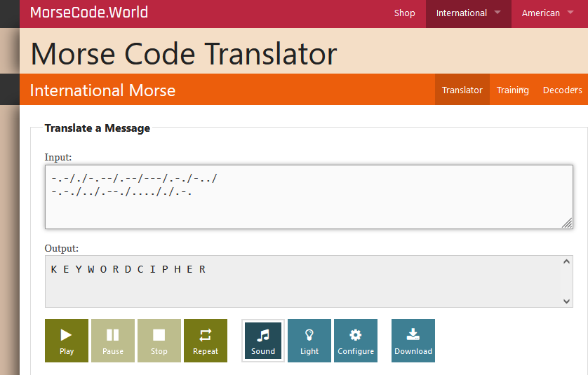Enable the Light output mode

(309, 341)
